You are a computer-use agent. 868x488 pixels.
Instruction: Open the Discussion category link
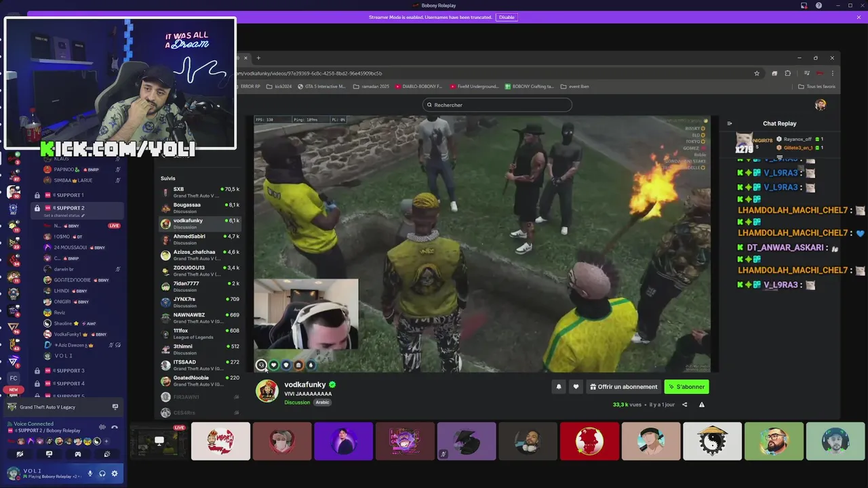(x=297, y=403)
